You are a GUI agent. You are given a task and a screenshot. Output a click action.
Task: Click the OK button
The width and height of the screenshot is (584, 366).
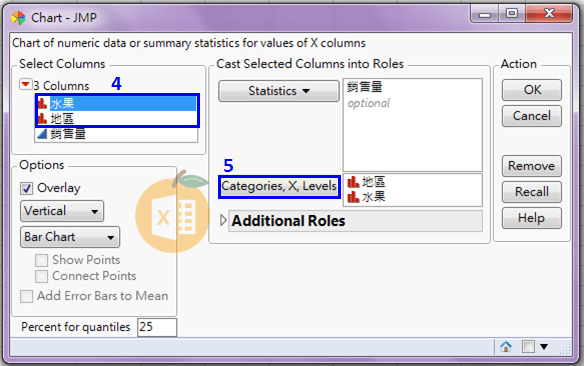[x=532, y=90]
